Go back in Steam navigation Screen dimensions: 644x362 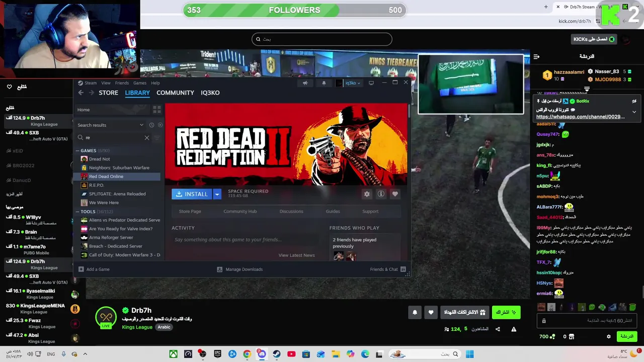click(x=81, y=93)
